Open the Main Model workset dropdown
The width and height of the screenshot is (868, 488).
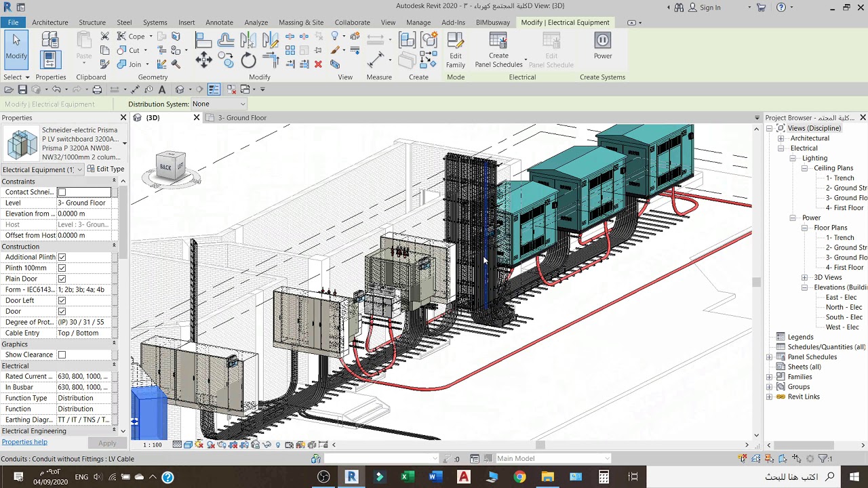(553, 459)
